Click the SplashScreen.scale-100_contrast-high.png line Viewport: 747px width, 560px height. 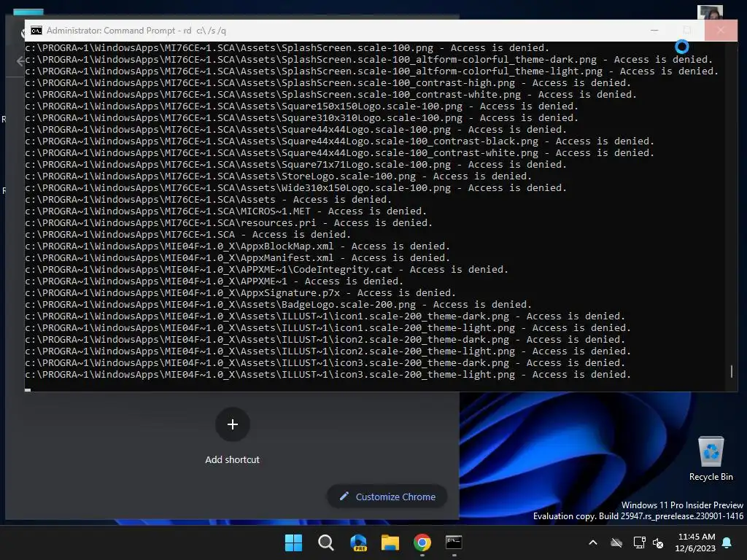pyautogui.click(x=328, y=83)
